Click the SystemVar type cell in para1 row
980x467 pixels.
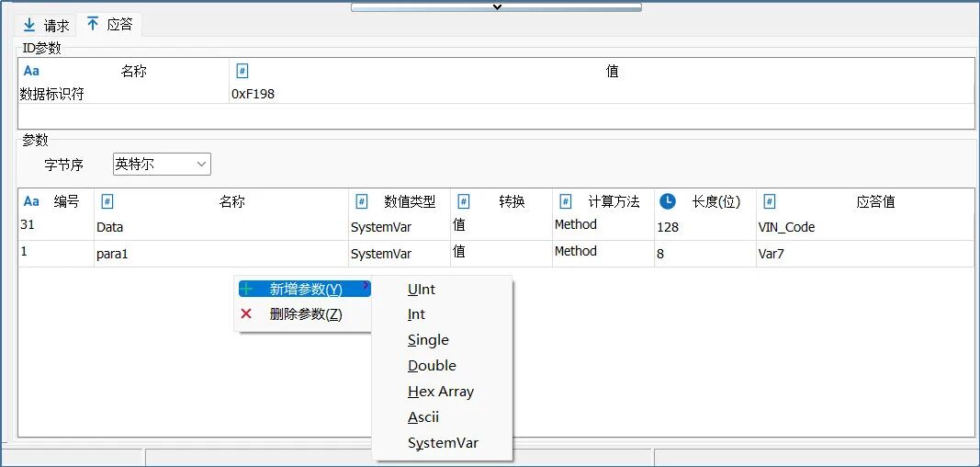click(400, 254)
